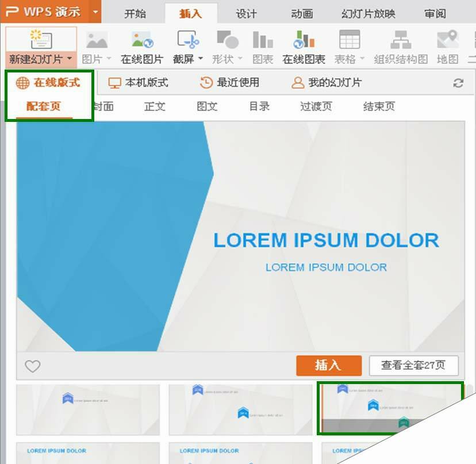Select the 插入 ribbon tab
The width and height of the screenshot is (476, 464).
[191, 14]
